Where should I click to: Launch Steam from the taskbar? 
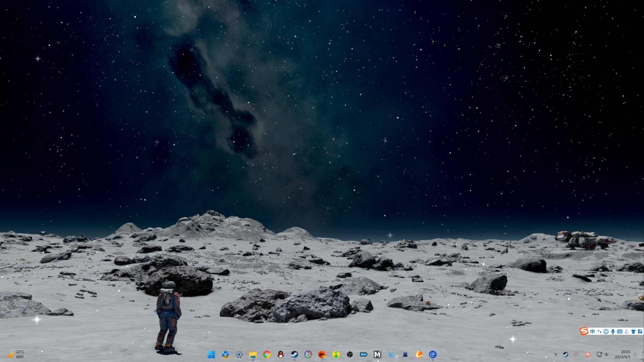294,354
